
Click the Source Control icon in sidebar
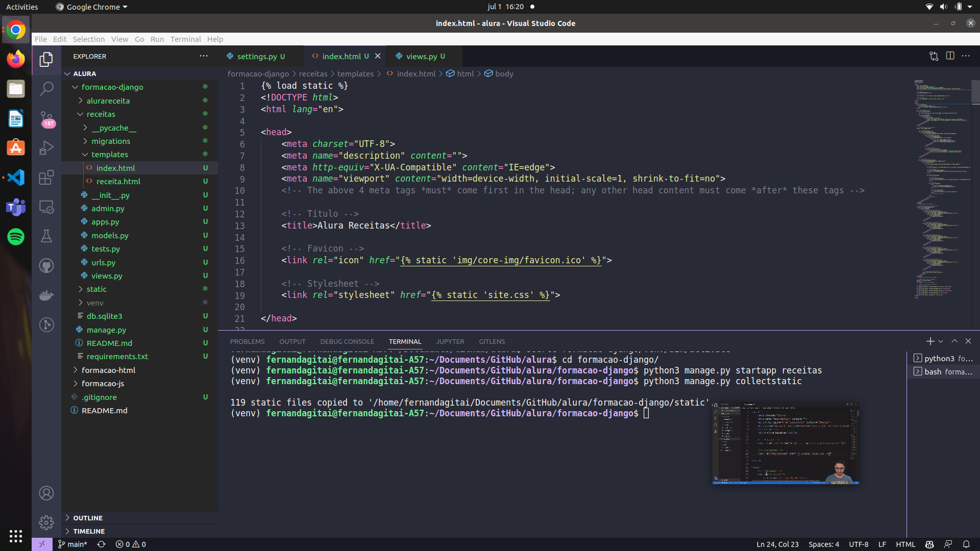[x=46, y=118]
